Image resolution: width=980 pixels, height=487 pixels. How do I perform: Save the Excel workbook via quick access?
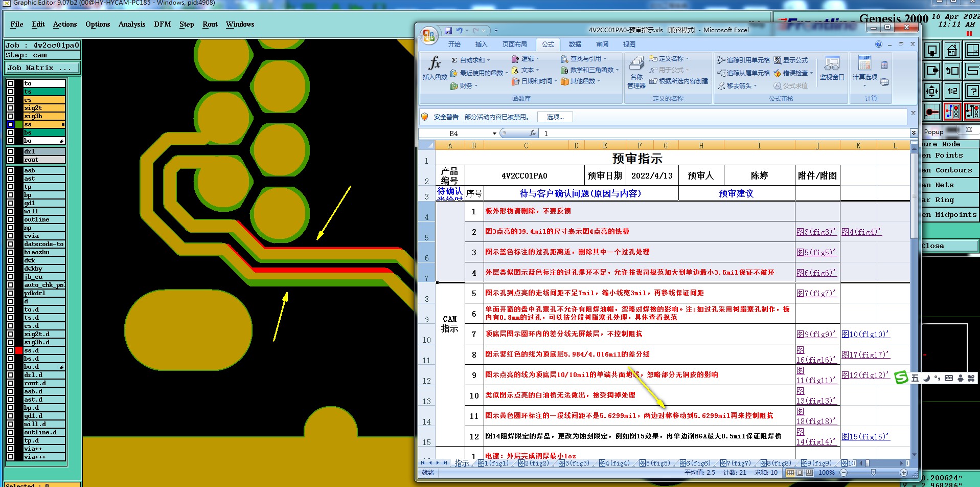(448, 30)
